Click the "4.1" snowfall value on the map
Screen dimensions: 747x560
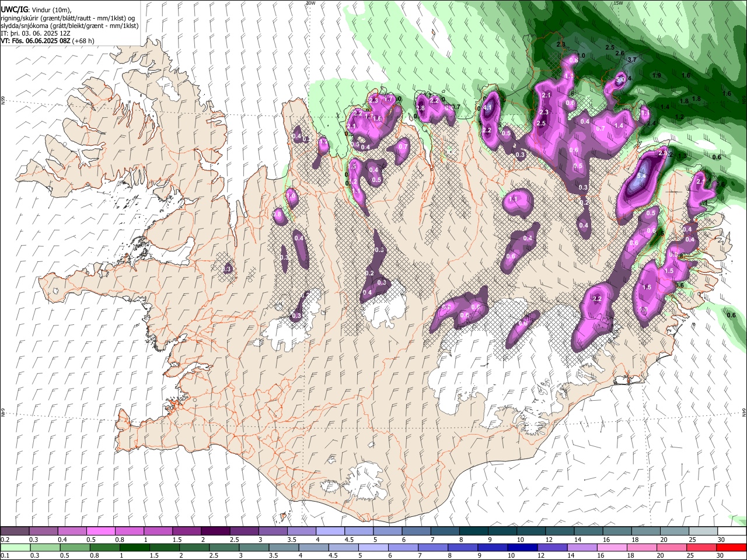coord(488,108)
